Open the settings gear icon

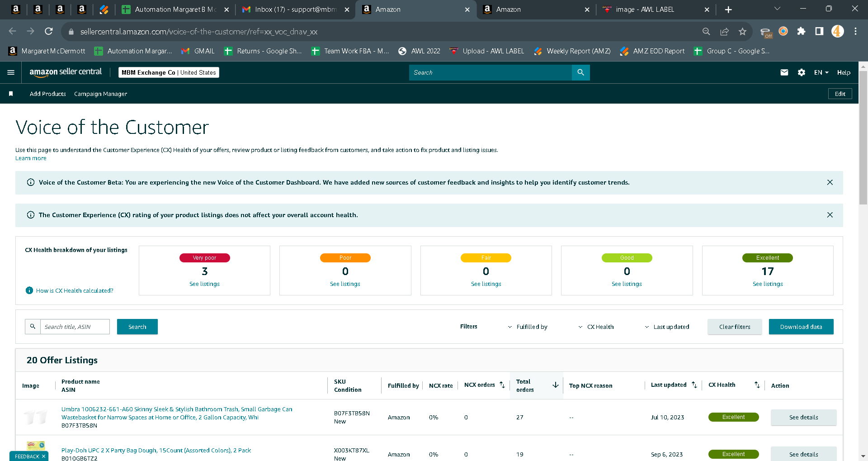coord(802,72)
